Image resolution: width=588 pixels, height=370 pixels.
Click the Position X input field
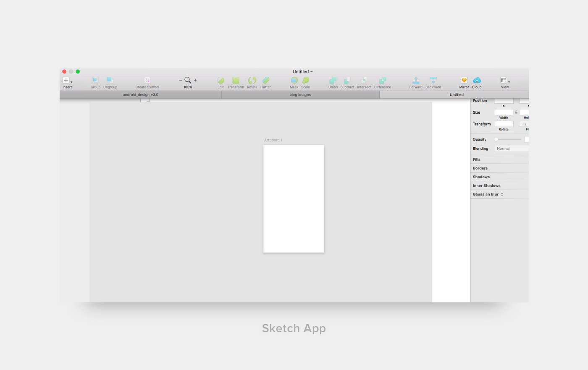pyautogui.click(x=504, y=101)
